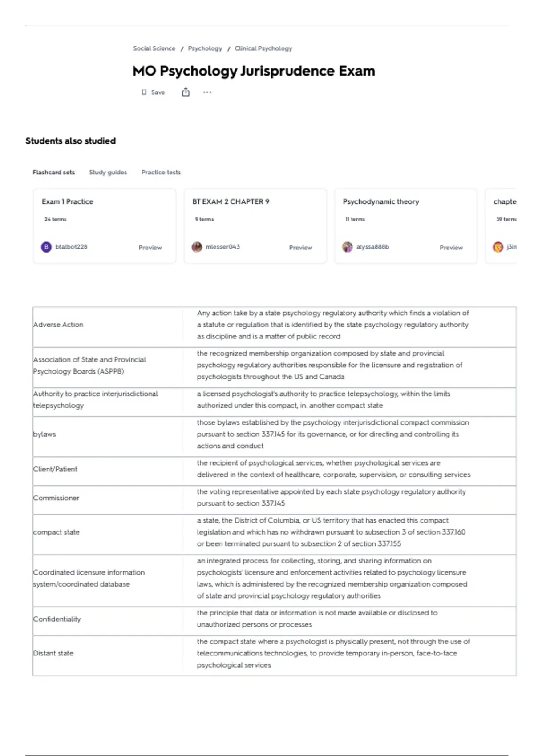Open the Clinical Psychology breadcrumb link

(x=263, y=48)
